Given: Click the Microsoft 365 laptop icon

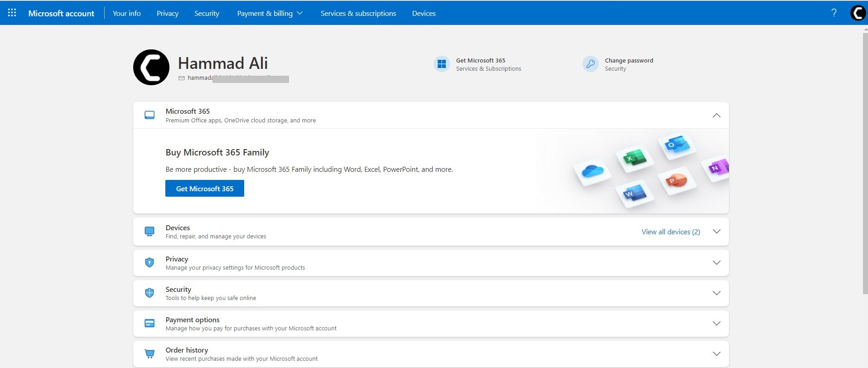Looking at the screenshot, I should click(149, 115).
